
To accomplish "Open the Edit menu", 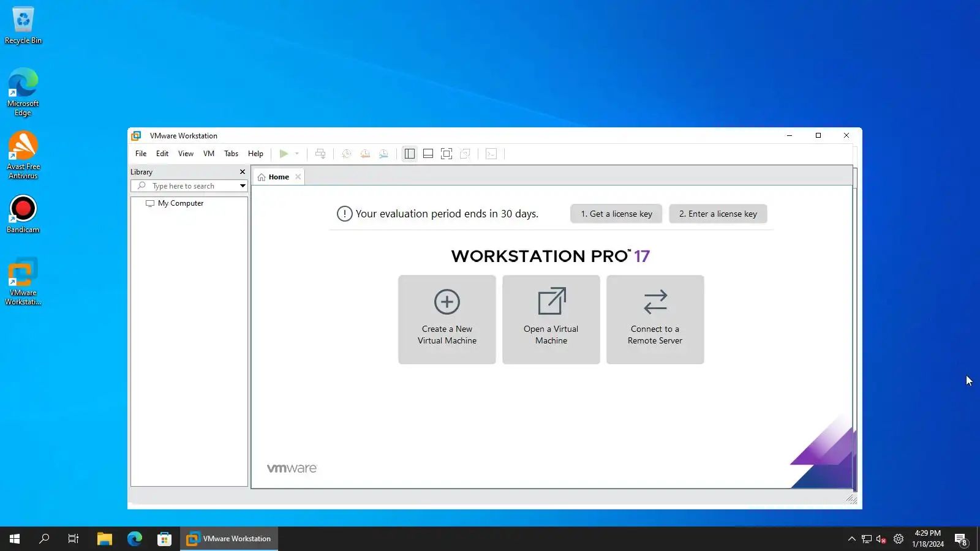I will coord(162,154).
